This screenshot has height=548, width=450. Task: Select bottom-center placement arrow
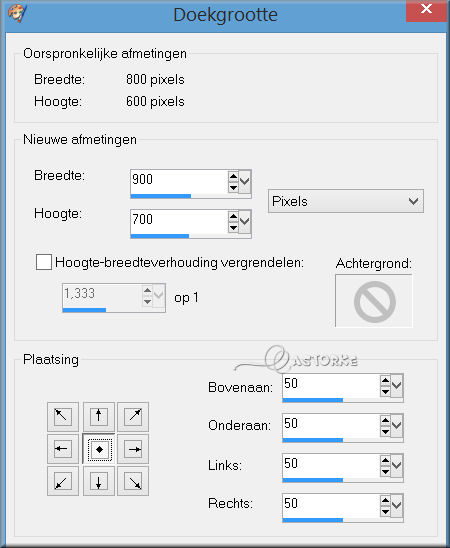click(99, 481)
